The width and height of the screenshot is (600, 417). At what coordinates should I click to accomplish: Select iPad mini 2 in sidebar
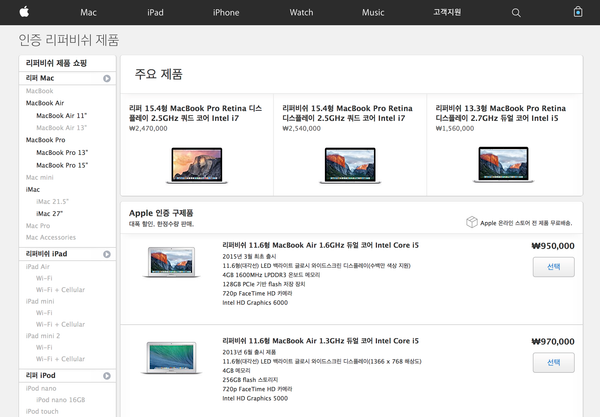(43, 336)
